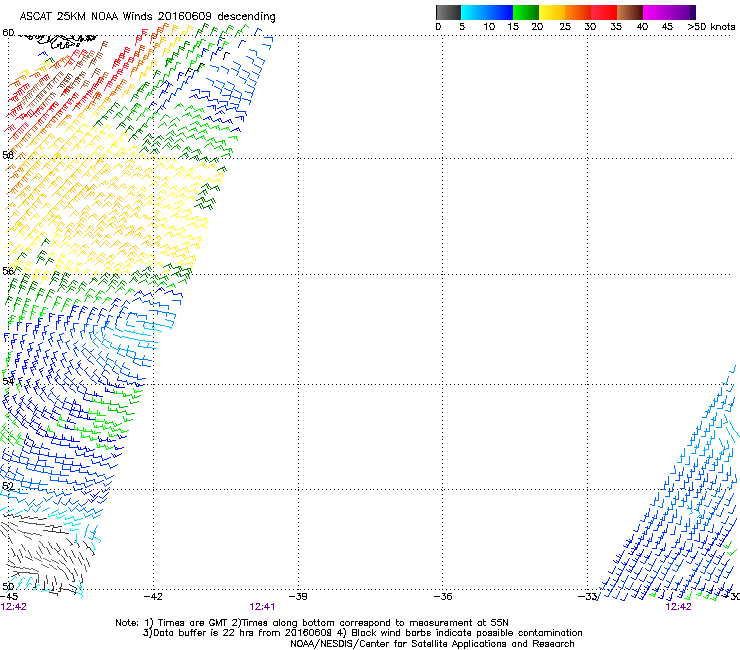The image size is (740, 650).
Task: Click the '5' label under the colorbar
Action: click(462, 27)
